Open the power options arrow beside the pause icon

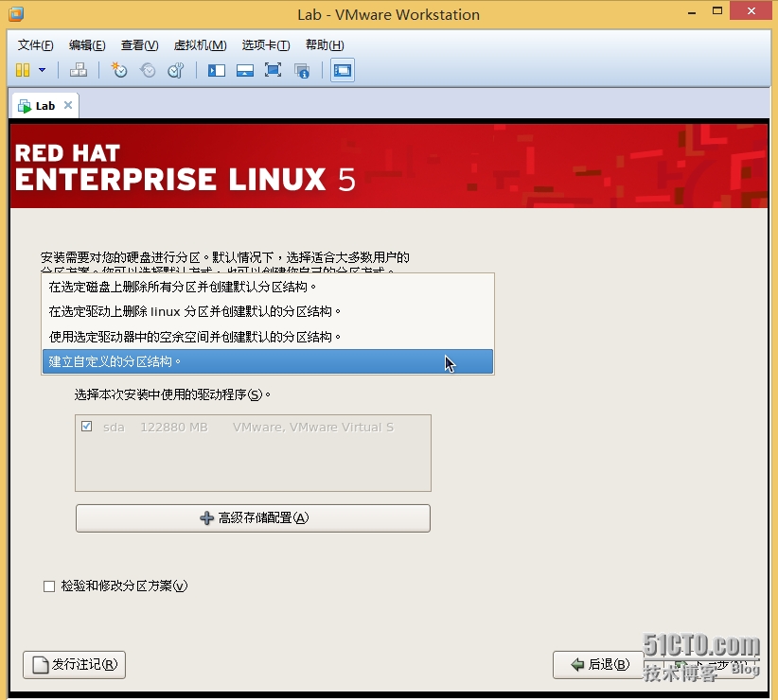[x=43, y=70]
